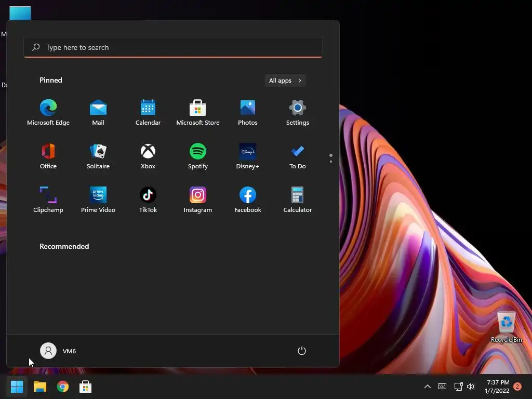Open Microsoft Edge from pinned apps

click(x=48, y=113)
